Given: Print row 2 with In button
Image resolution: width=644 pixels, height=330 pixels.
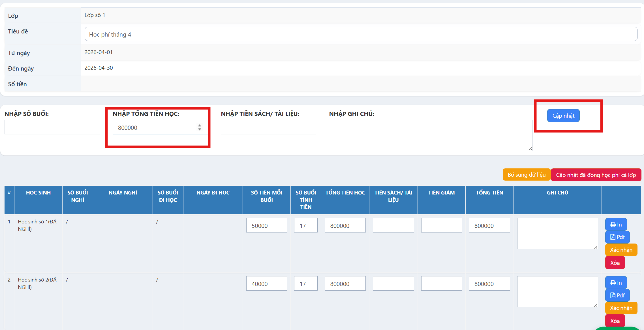Looking at the screenshot, I should pyautogui.click(x=616, y=283).
